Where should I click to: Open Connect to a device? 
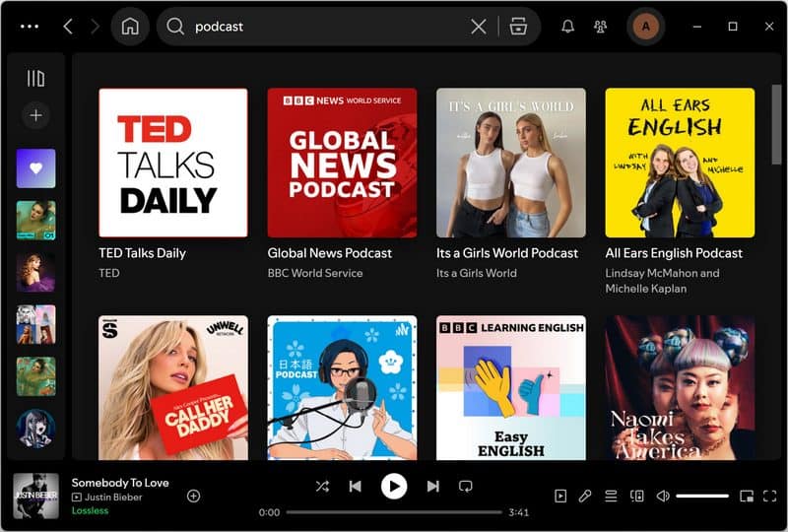click(x=636, y=497)
